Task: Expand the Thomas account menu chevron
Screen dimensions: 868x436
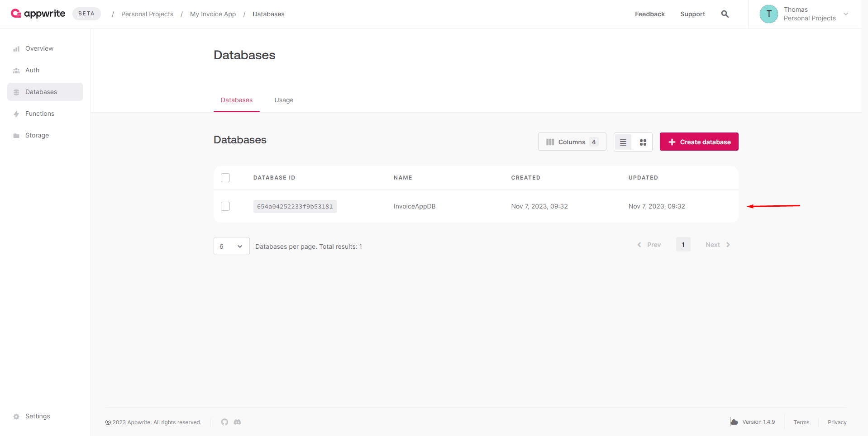Action: tap(846, 14)
